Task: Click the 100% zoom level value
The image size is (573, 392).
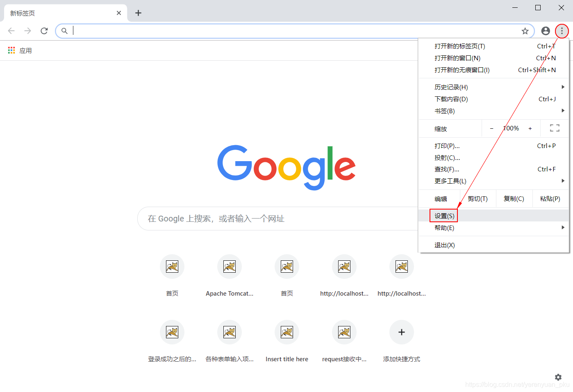Action: [511, 128]
